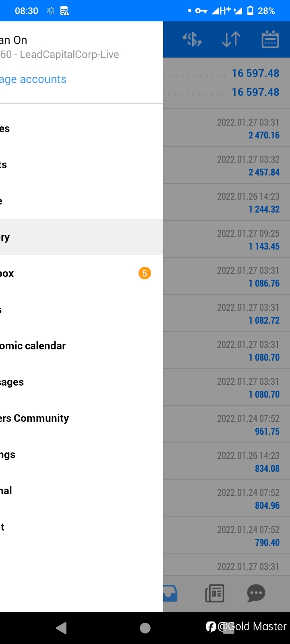290x644 pixels.
Task: Open the Settings menu entry
Action: (81, 454)
